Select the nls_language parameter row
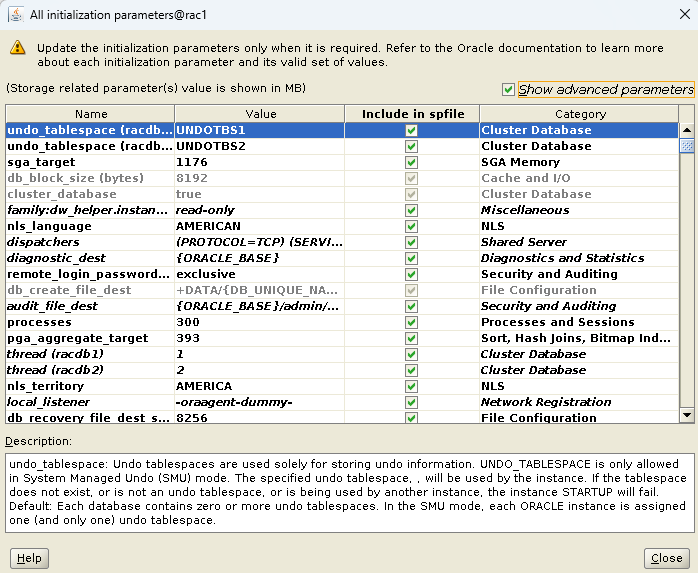Image resolution: width=698 pixels, height=573 pixels. (x=342, y=227)
